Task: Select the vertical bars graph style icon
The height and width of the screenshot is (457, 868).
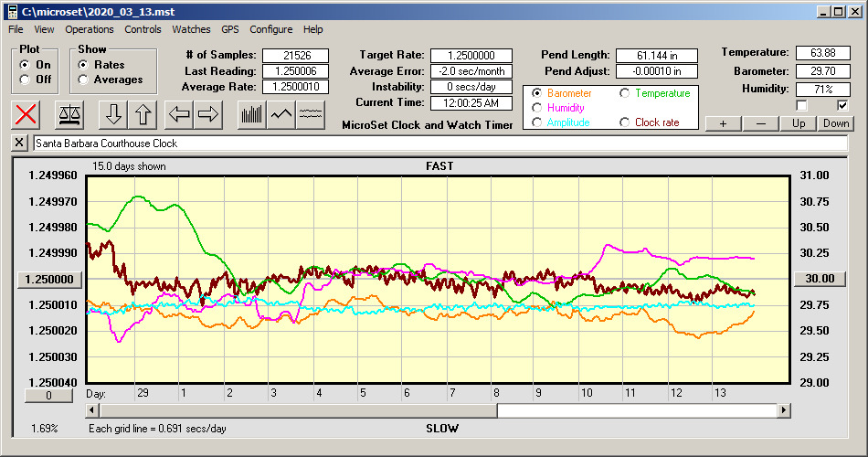Action: (252, 114)
